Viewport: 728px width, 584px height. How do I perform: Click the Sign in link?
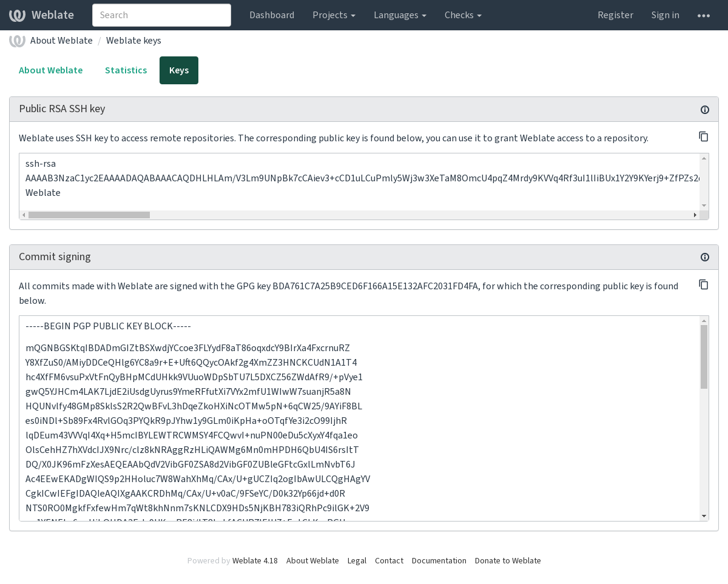pos(666,15)
